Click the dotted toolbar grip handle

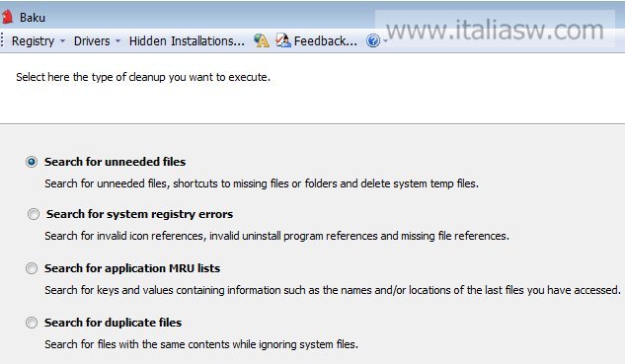[x=2, y=40]
